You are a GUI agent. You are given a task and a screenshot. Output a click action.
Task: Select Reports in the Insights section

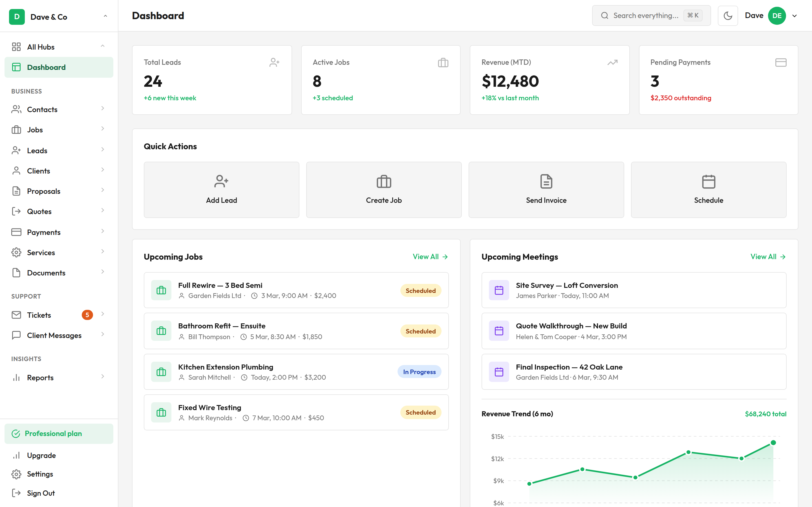point(40,377)
